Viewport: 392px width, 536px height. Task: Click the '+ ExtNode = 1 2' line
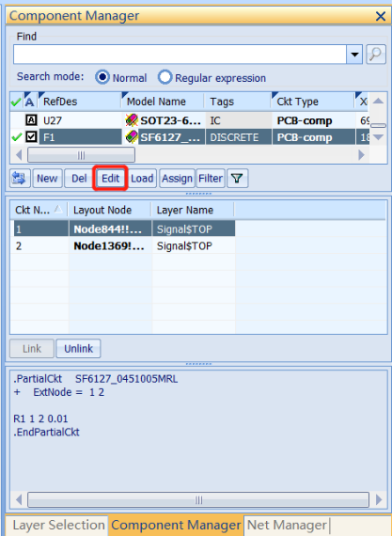click(x=59, y=392)
